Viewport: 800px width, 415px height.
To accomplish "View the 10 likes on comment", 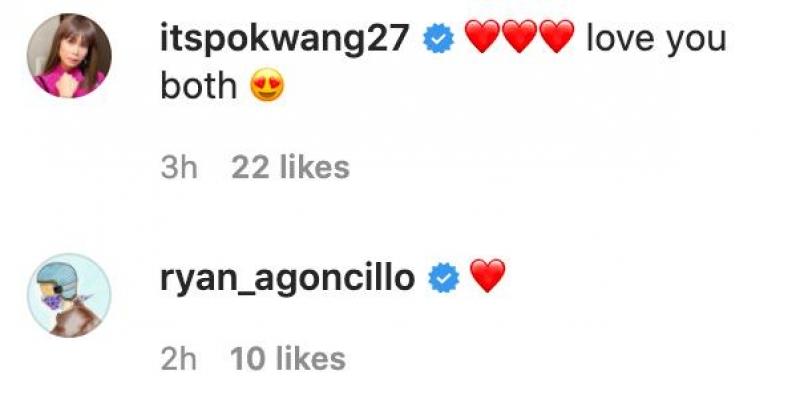I will click(x=288, y=359).
